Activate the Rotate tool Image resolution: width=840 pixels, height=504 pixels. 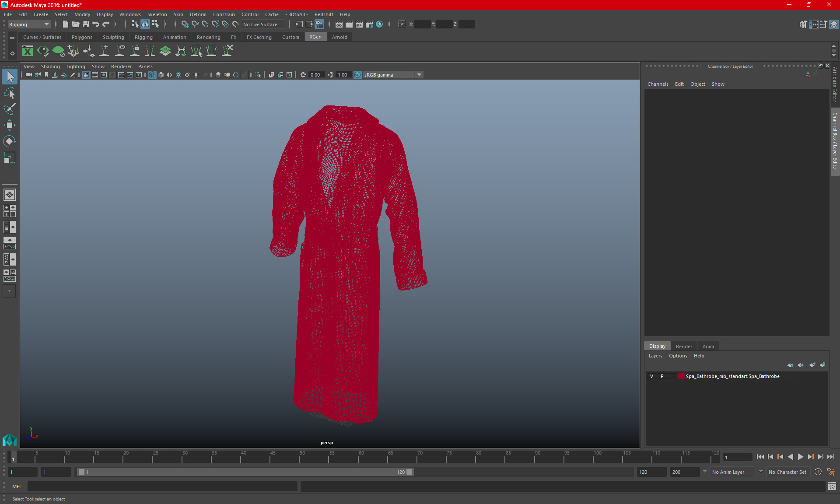coord(10,141)
